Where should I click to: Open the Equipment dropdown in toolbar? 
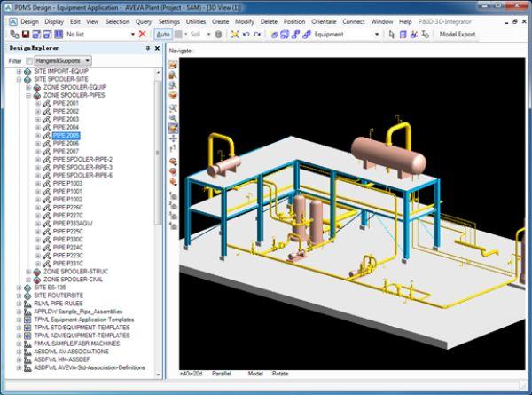pyautogui.click(x=377, y=35)
